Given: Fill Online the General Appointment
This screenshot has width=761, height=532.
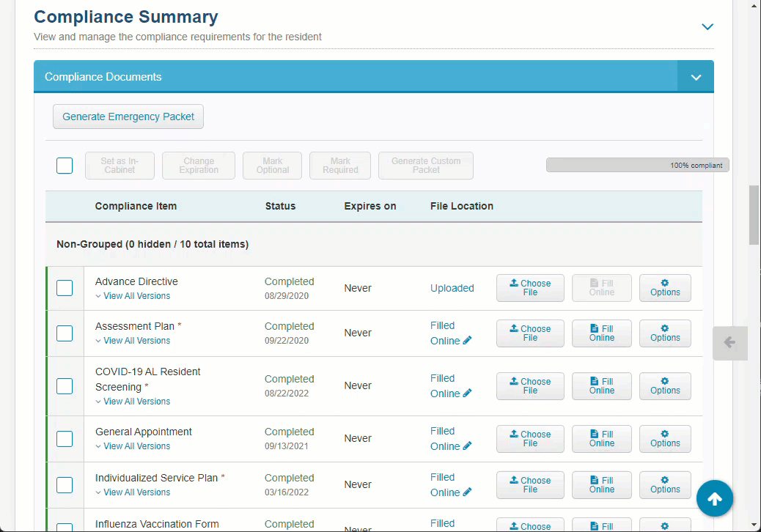Looking at the screenshot, I should click(602, 439).
